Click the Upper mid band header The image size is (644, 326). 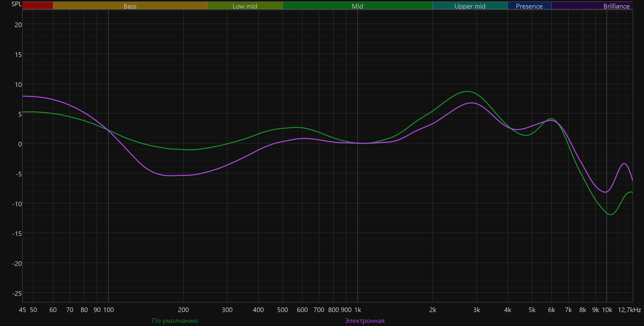tap(470, 6)
